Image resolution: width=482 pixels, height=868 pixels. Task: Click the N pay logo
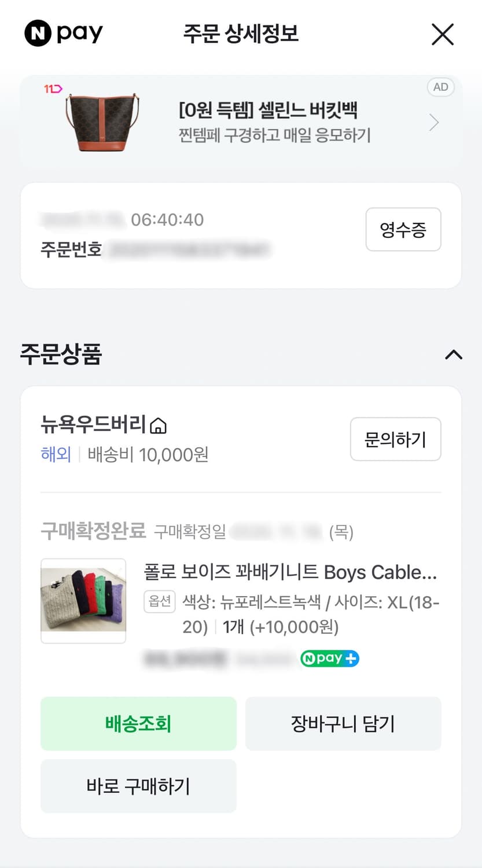tap(64, 34)
